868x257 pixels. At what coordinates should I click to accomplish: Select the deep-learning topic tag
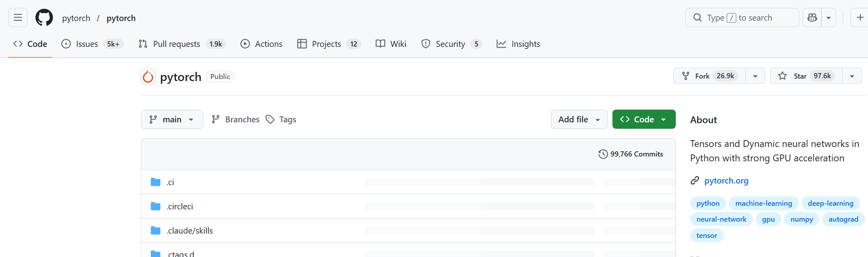point(831,203)
